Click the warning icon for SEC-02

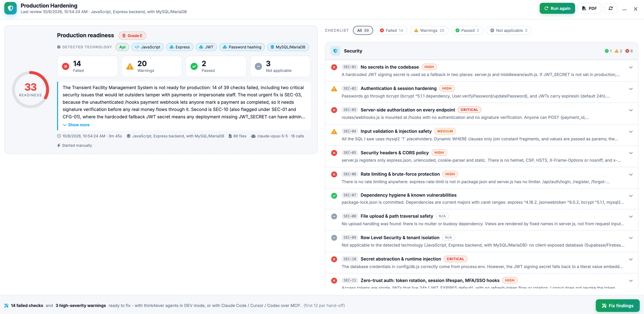(x=334, y=89)
